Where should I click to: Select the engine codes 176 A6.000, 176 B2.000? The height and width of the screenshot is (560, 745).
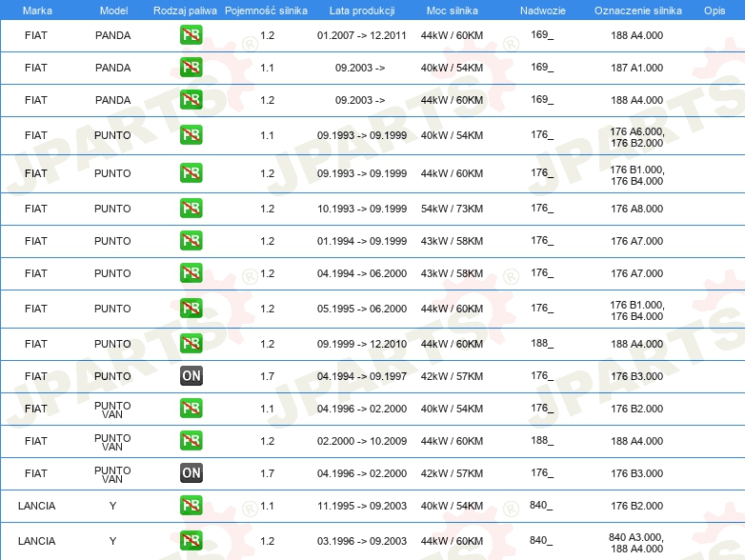[x=636, y=137]
